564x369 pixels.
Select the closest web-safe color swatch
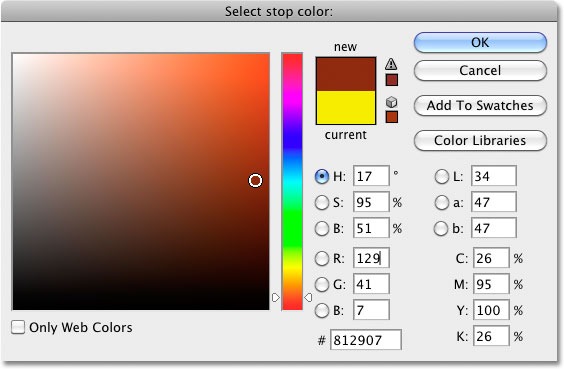(392, 117)
